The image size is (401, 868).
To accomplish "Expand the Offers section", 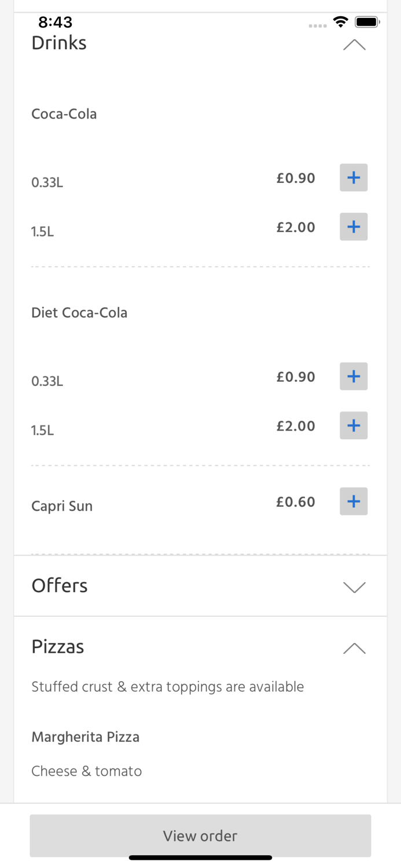I will point(354,586).
